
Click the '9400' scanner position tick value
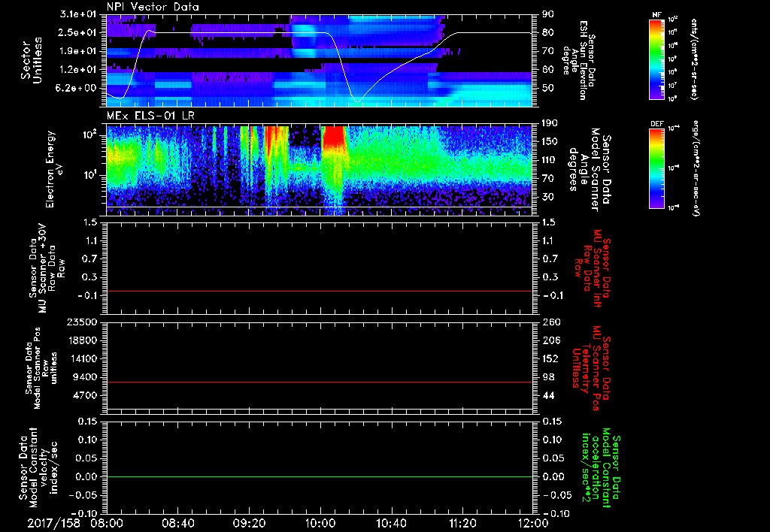(84, 377)
